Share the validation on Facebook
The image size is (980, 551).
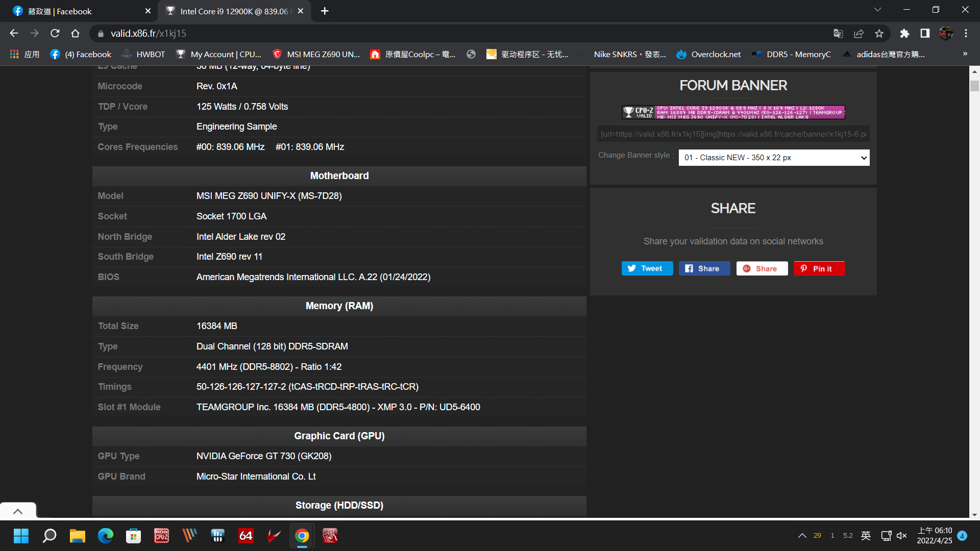point(704,268)
